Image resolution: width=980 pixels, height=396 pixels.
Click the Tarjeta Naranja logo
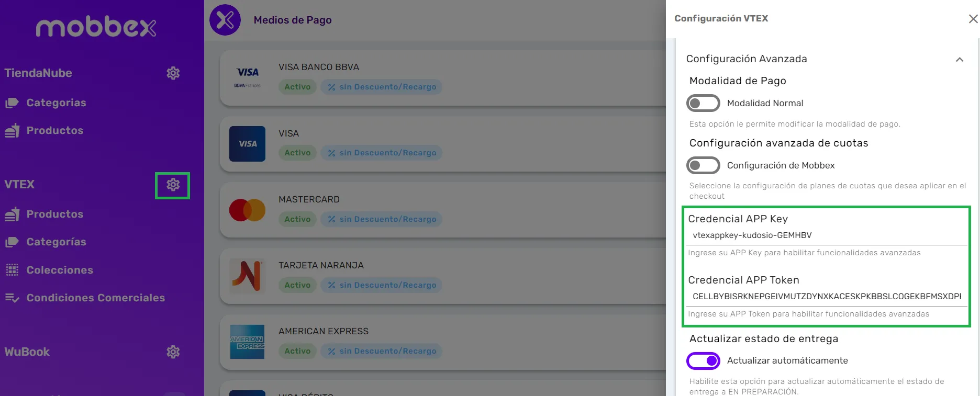tap(248, 276)
